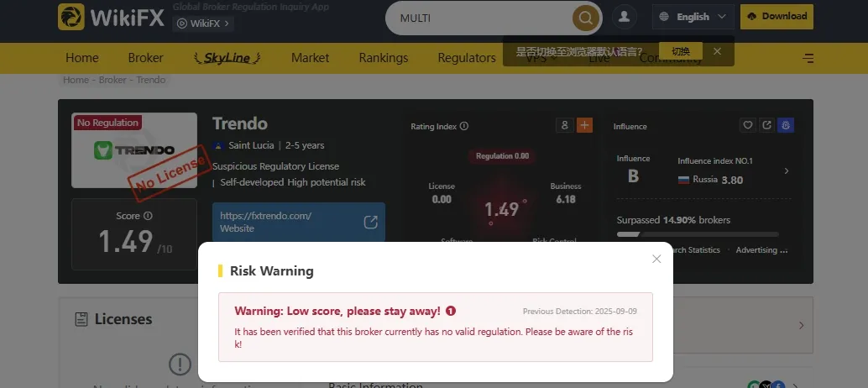Dismiss the language switch notification

click(718, 51)
